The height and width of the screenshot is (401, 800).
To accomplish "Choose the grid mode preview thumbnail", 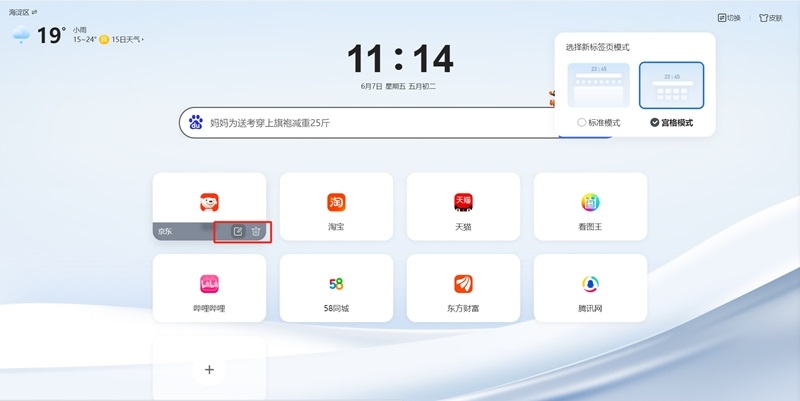I will [671, 85].
